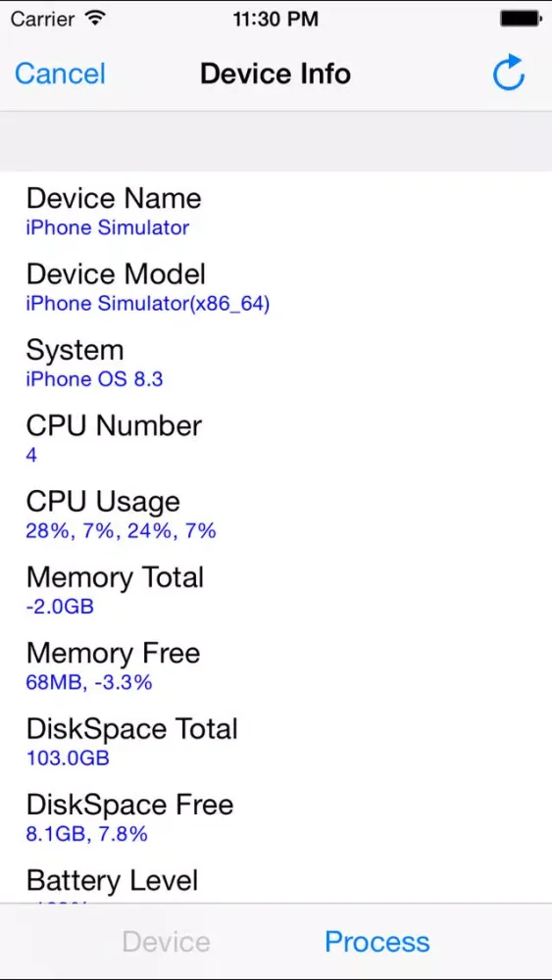Select the Device tab
Screen dimensions: 552x980
[x=167, y=941]
